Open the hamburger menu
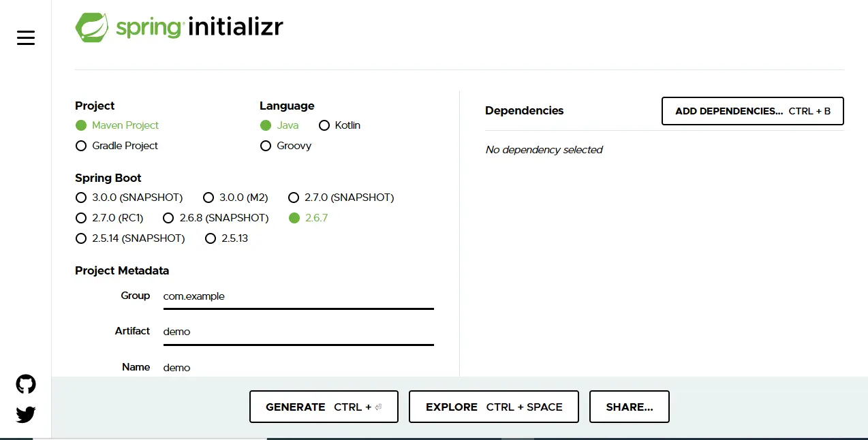Viewport: 868px width, 440px height. click(x=26, y=38)
